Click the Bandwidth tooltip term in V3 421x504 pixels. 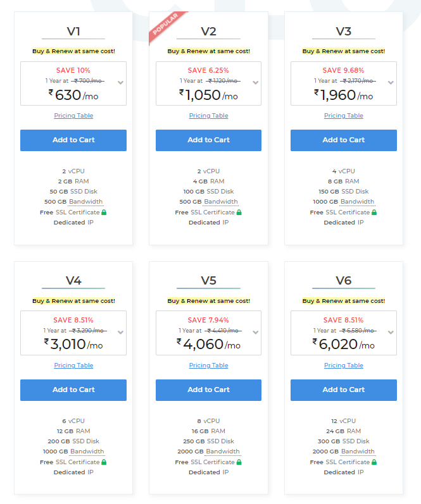point(358,202)
